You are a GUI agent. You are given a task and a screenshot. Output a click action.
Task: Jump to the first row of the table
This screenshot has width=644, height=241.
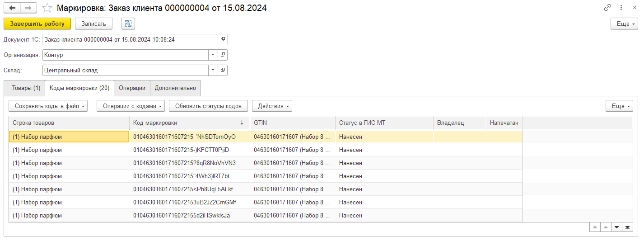pyautogui.click(x=595, y=227)
